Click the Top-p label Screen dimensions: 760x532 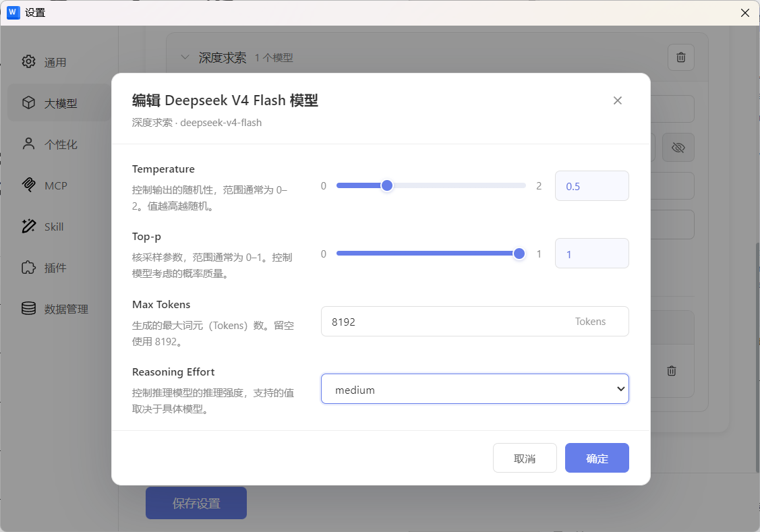tap(146, 237)
